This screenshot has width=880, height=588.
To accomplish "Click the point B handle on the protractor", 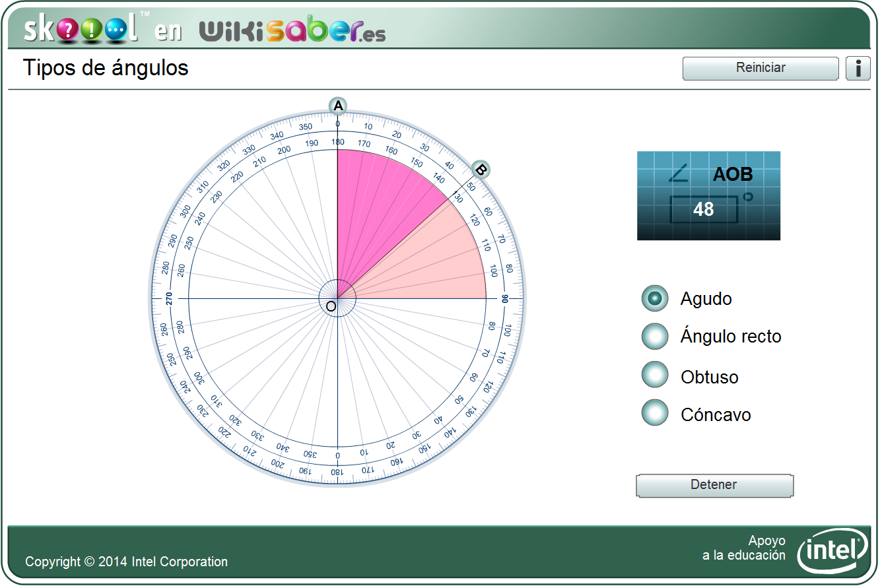I will tap(481, 170).
